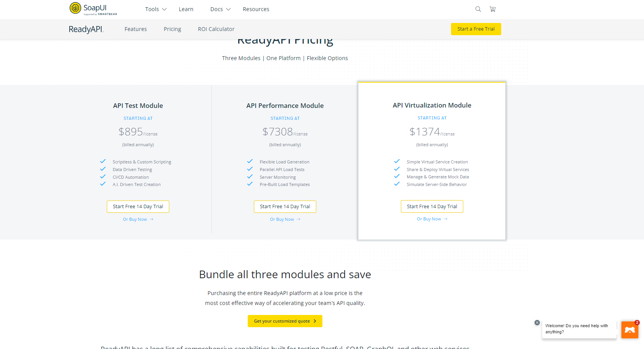This screenshot has height=349, width=644.
Task: Click the CI/CD Automation feature text
Action: tap(131, 177)
